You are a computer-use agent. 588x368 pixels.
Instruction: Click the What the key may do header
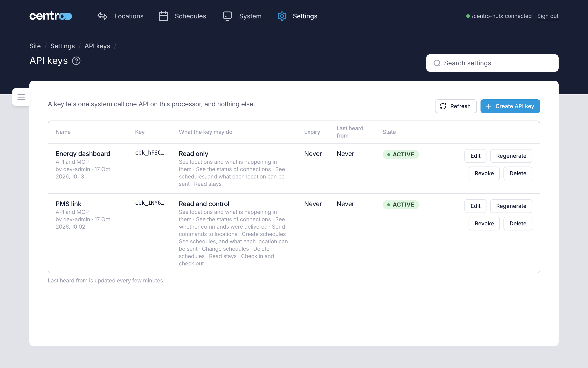click(206, 132)
